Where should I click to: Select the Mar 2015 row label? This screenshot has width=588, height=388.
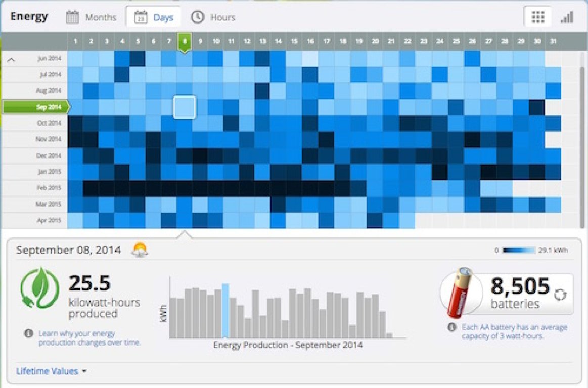49,204
